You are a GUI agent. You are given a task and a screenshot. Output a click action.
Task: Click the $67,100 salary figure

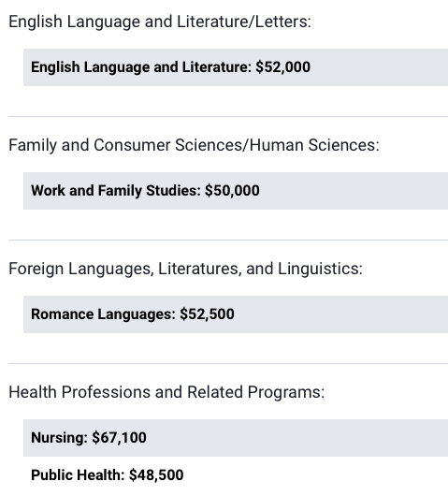click(x=119, y=438)
